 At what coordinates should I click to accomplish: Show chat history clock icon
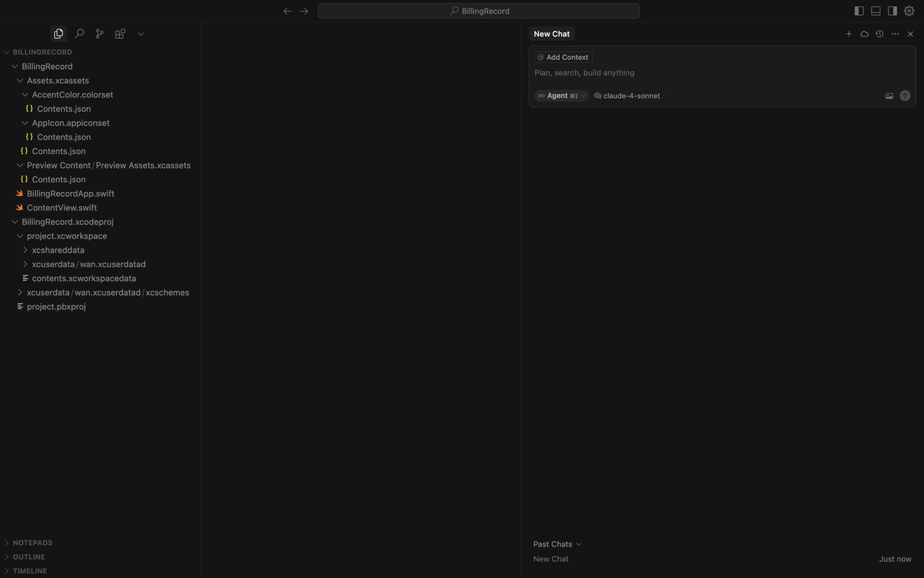(x=879, y=34)
